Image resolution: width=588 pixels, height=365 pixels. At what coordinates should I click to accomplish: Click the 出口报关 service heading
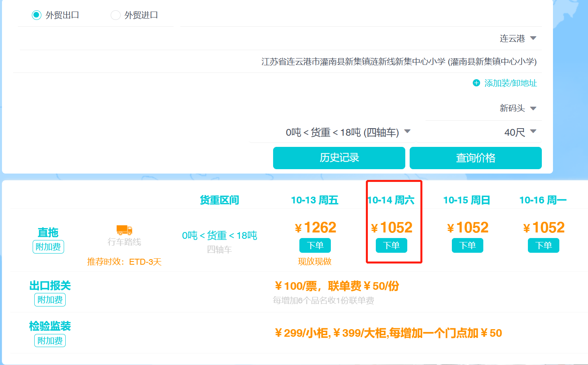pos(50,285)
